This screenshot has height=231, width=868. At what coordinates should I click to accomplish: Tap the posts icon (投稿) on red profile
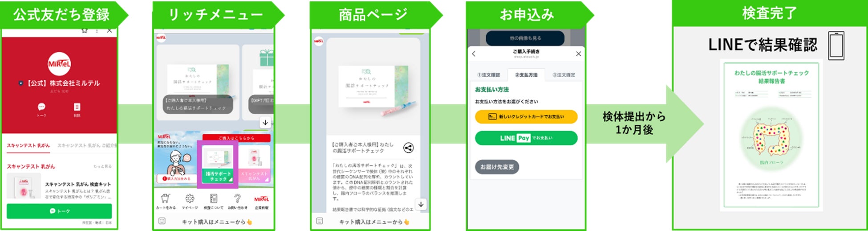tap(77, 107)
